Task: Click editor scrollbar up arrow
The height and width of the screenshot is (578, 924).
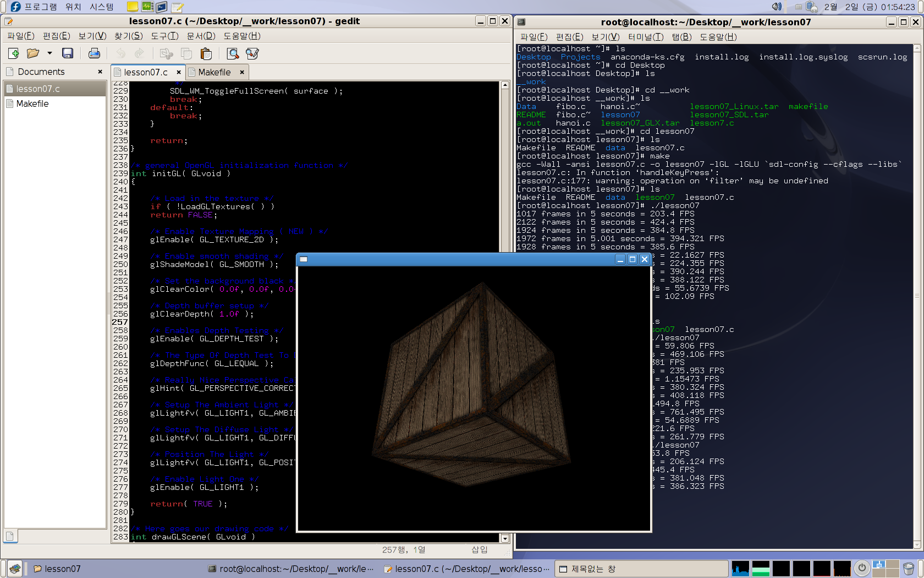Action: [505, 85]
